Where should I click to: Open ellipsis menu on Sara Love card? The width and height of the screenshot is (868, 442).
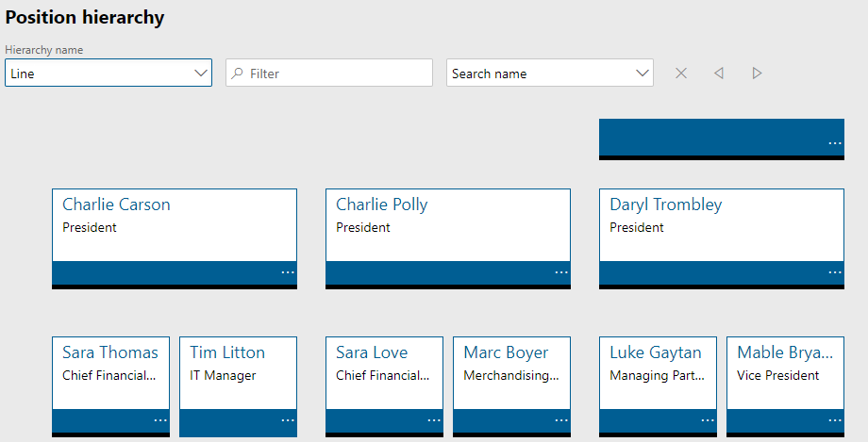click(434, 420)
